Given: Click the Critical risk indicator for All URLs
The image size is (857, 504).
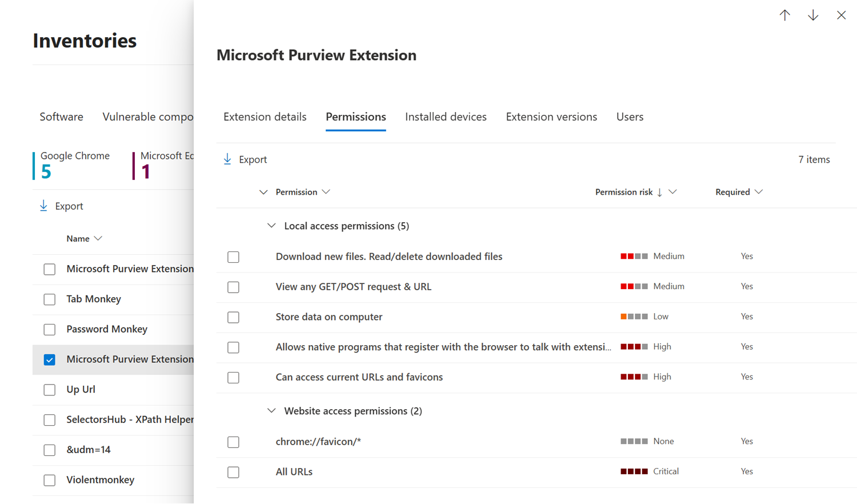Looking at the screenshot, I should coord(634,471).
